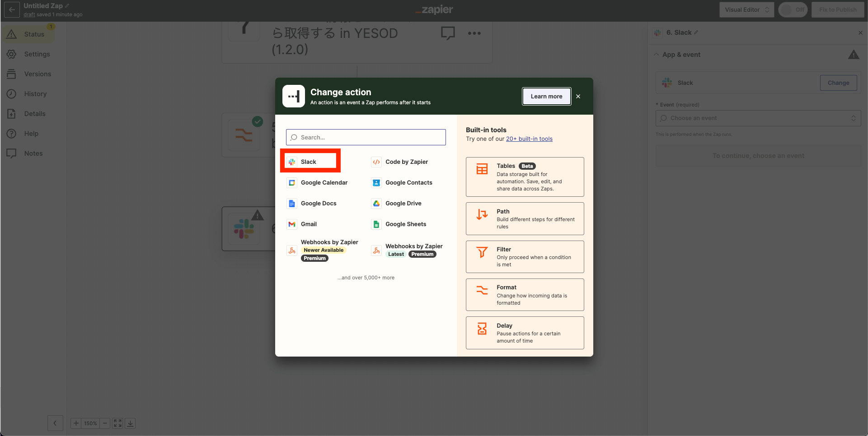Select Google Drive app
This screenshot has width=868, height=436.
click(396, 203)
